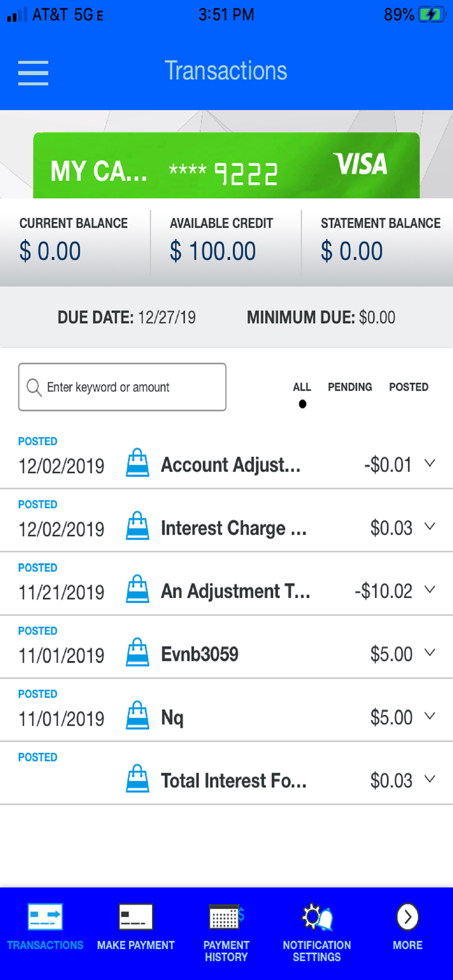Select the green Visa card ending 9222

226,166
